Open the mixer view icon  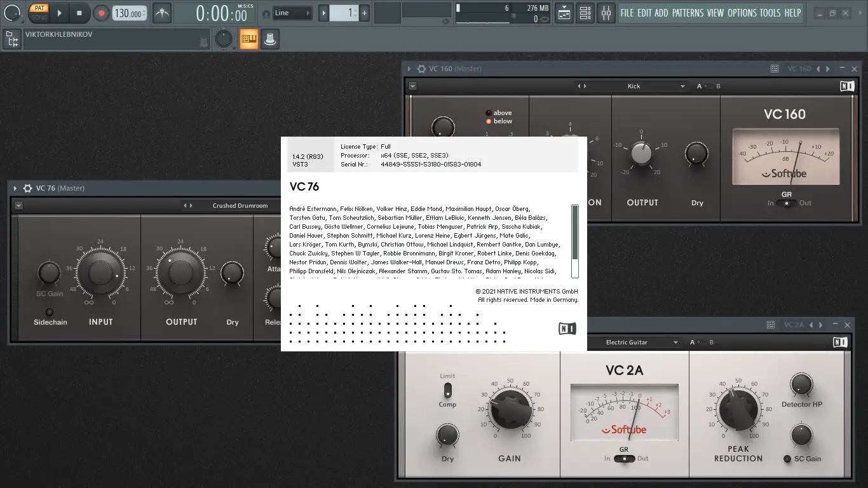(606, 13)
